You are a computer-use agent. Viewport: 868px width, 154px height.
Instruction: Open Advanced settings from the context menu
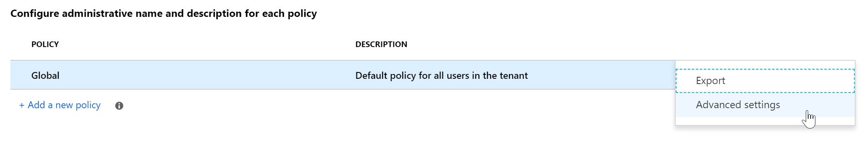point(765,105)
